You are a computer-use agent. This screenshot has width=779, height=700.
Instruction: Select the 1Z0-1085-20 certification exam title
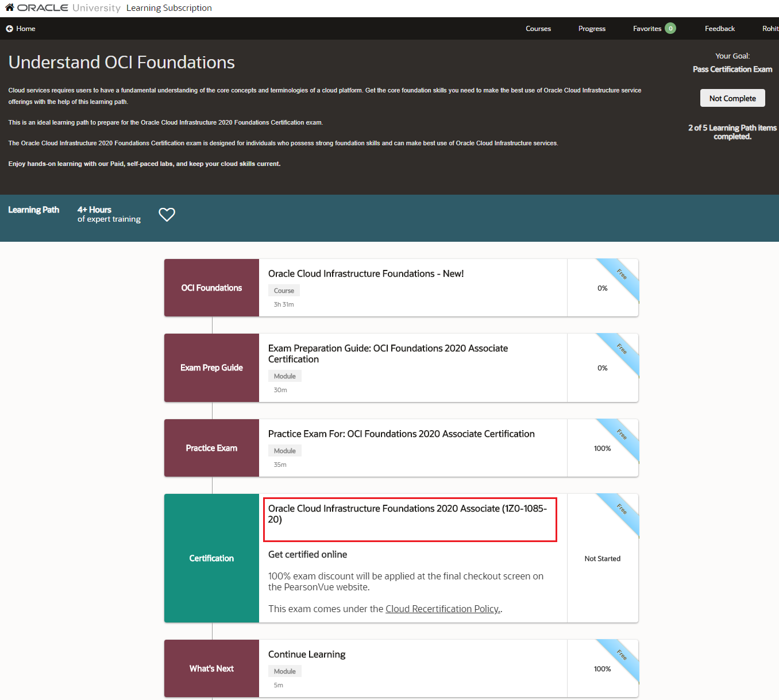click(408, 514)
